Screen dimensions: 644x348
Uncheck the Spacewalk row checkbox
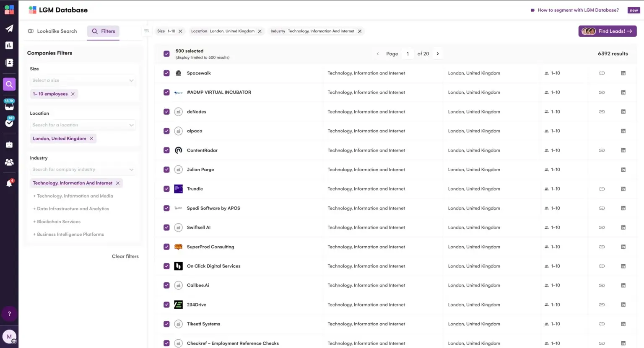166,73
